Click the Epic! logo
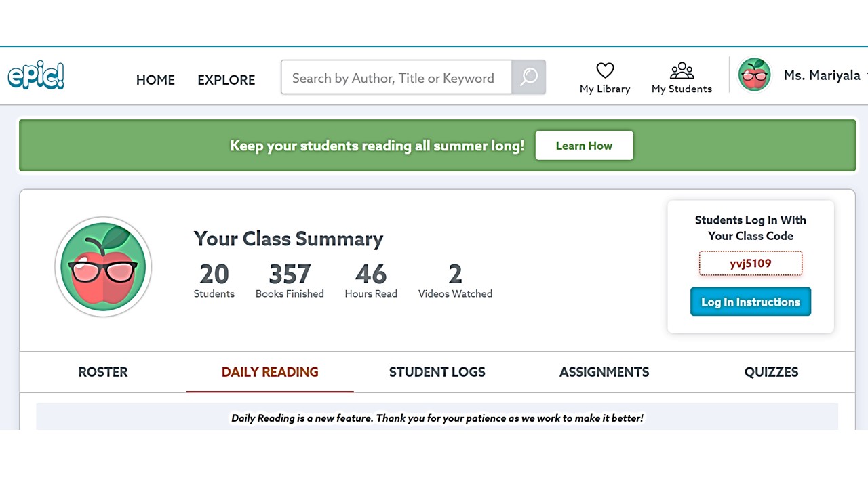Screen dimensions: 868x488 [x=36, y=76]
